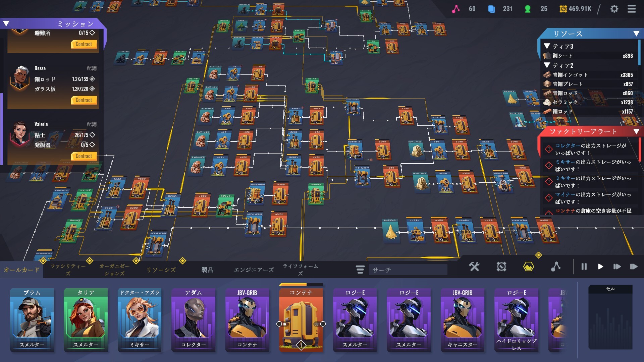Click the サーチ search input field
The width and height of the screenshot is (644, 362).
(408, 270)
